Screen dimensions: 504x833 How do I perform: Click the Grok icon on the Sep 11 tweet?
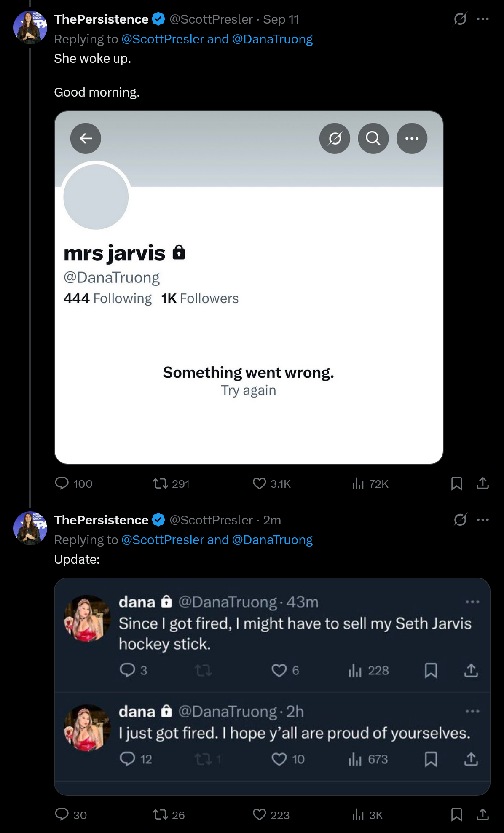[460, 19]
